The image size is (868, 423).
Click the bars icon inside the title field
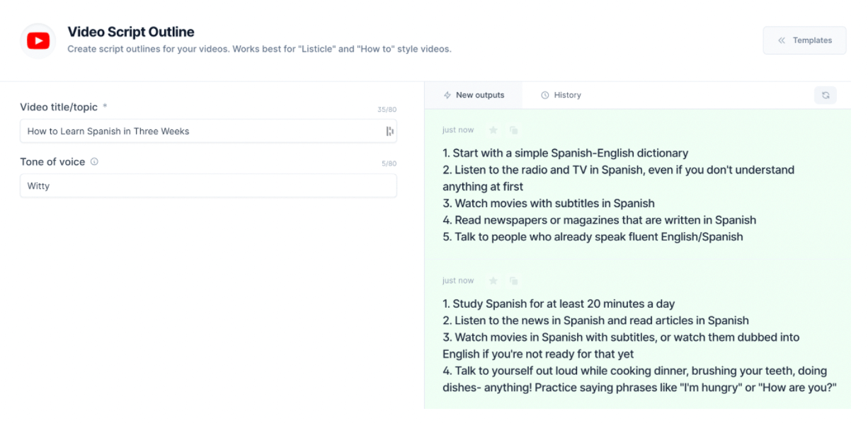coord(389,131)
